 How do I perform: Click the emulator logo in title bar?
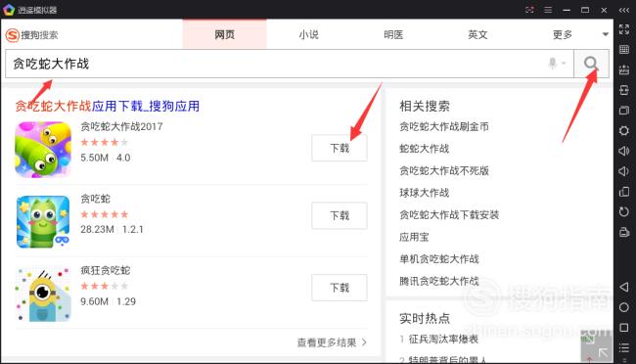pos(9,10)
